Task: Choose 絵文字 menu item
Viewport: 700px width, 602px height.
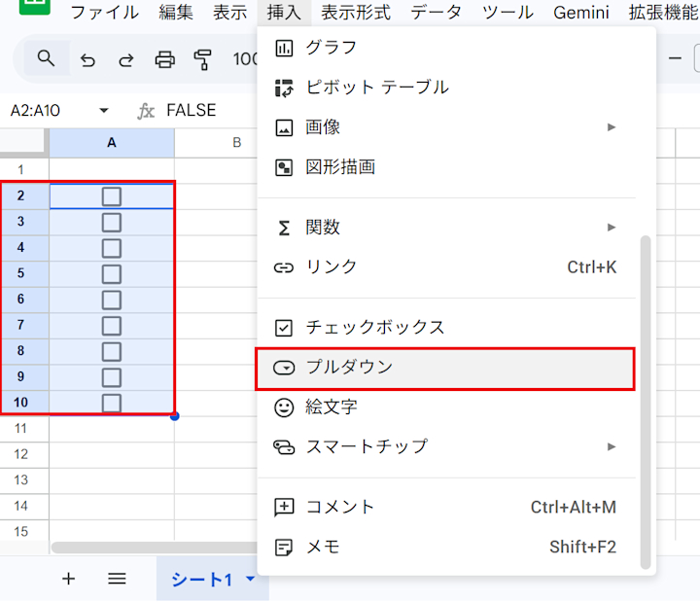Action: pyautogui.click(x=446, y=407)
